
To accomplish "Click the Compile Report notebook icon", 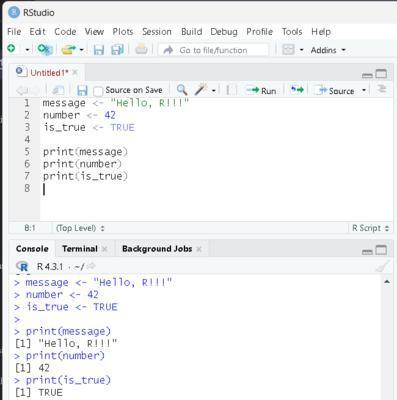I will coord(231,90).
